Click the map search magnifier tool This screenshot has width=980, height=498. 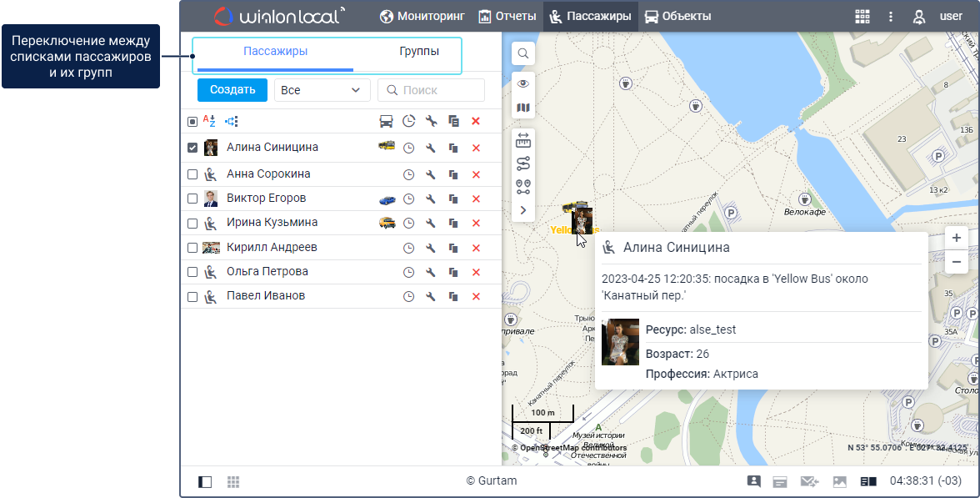coord(523,53)
